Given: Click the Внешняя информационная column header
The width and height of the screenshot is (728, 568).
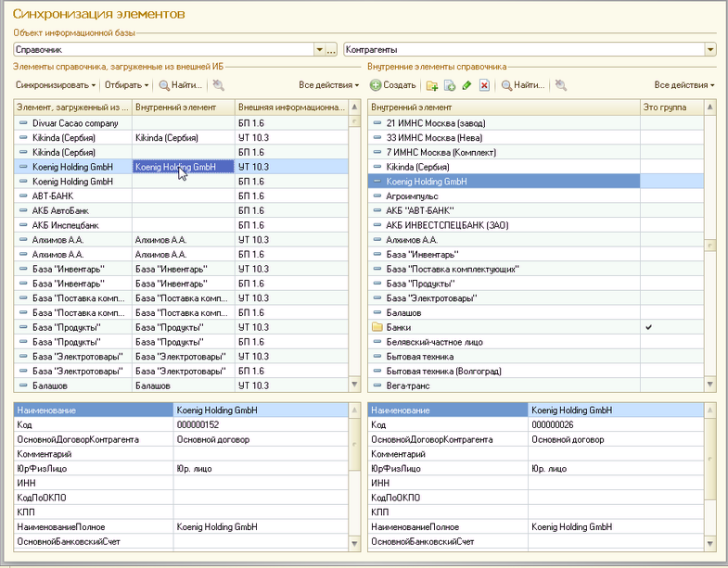Looking at the screenshot, I should pyautogui.click(x=290, y=107).
